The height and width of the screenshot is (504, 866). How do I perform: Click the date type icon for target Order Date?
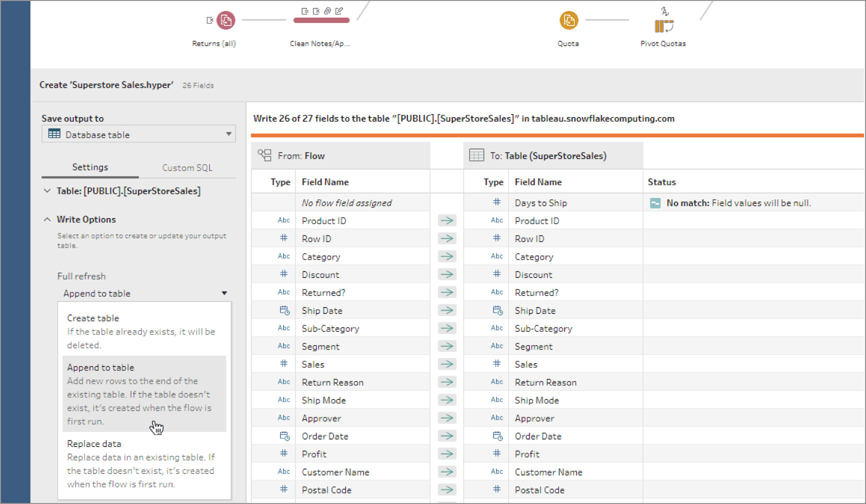pyautogui.click(x=497, y=436)
